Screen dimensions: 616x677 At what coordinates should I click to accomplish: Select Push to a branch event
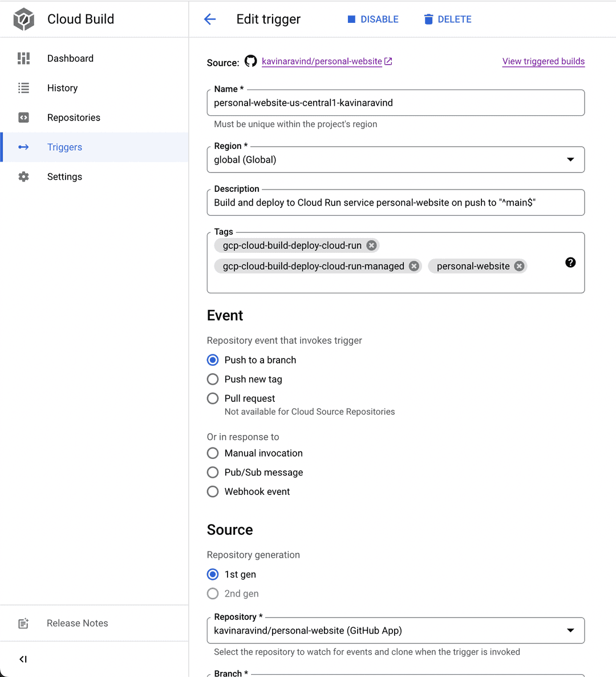click(213, 360)
